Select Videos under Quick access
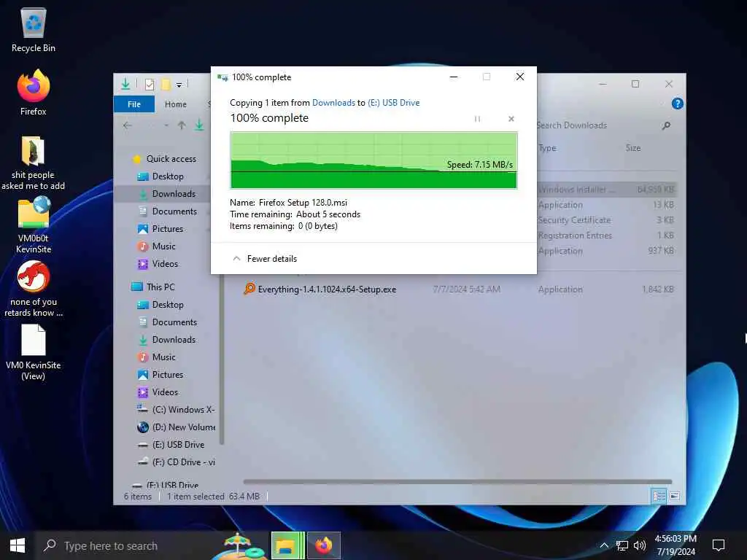 (158, 264)
